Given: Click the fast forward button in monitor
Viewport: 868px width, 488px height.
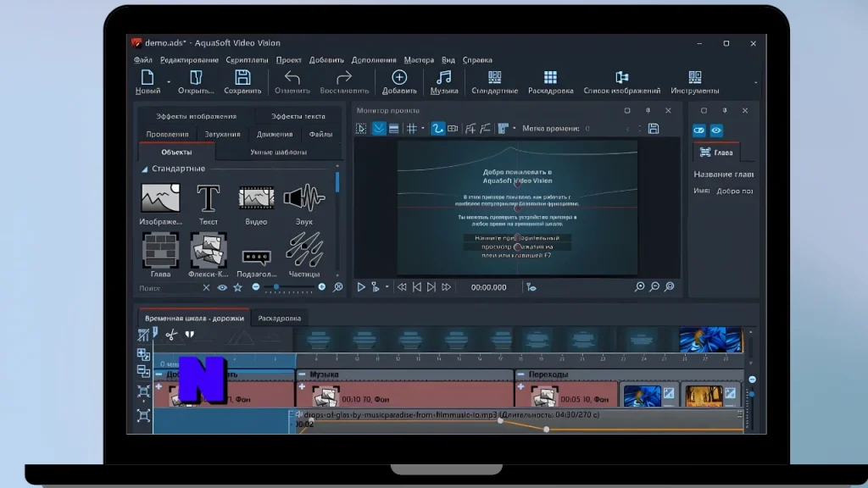Looking at the screenshot, I should click(x=446, y=286).
